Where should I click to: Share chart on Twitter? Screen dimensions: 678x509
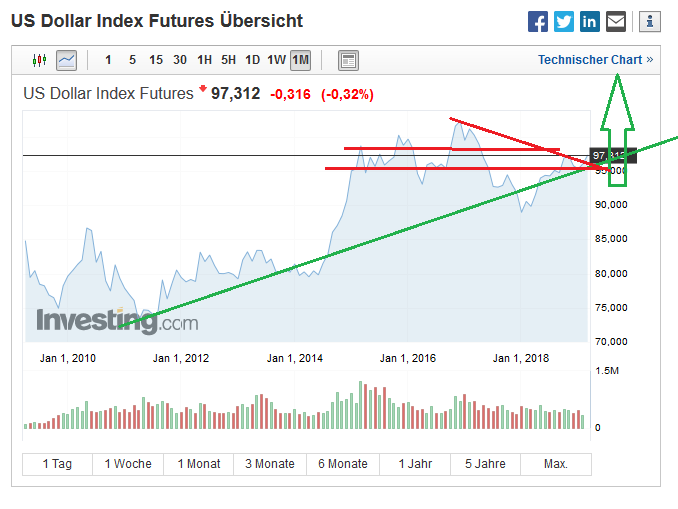564,21
